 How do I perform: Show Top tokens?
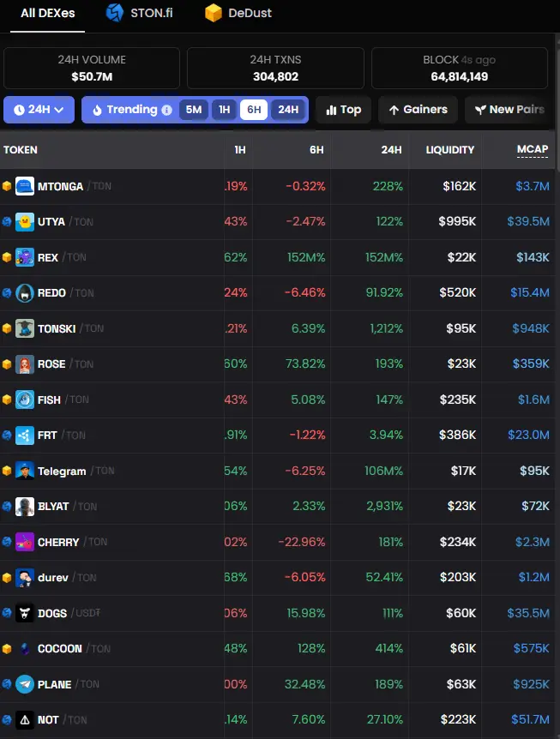click(344, 110)
